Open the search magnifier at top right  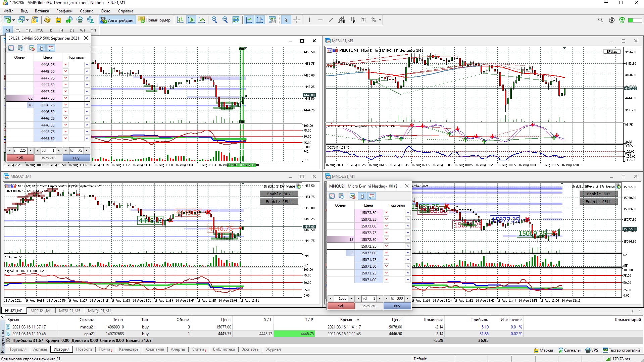[600, 20]
